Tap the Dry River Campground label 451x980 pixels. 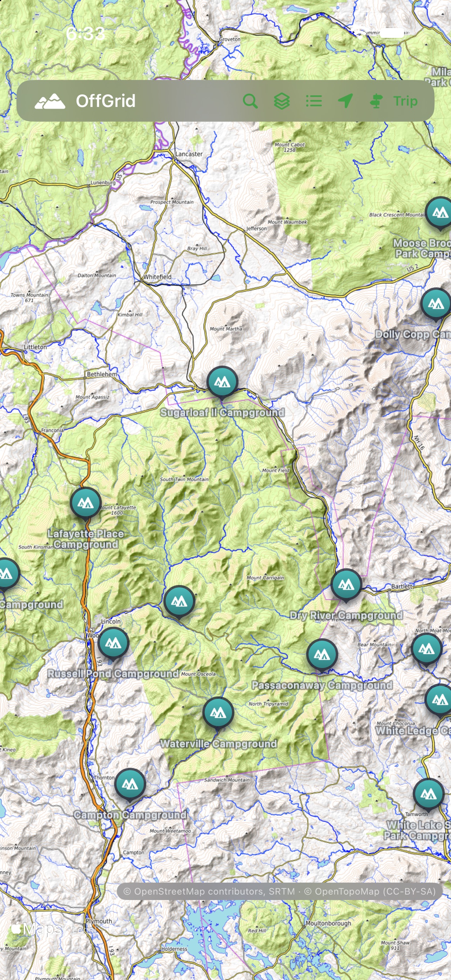(346, 615)
